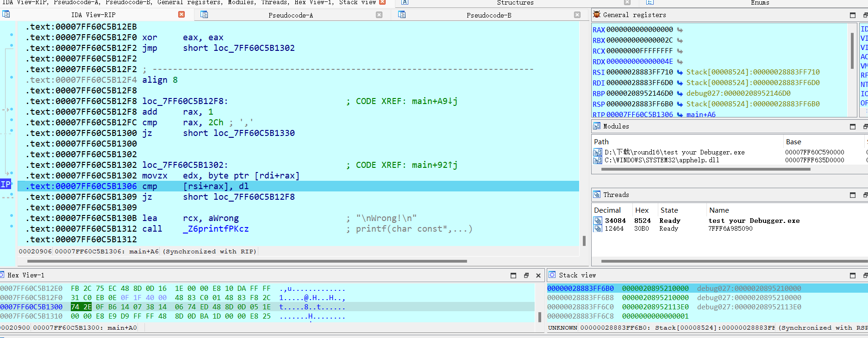Click the thread 12464 row icon
The image size is (868, 338).
click(x=598, y=228)
